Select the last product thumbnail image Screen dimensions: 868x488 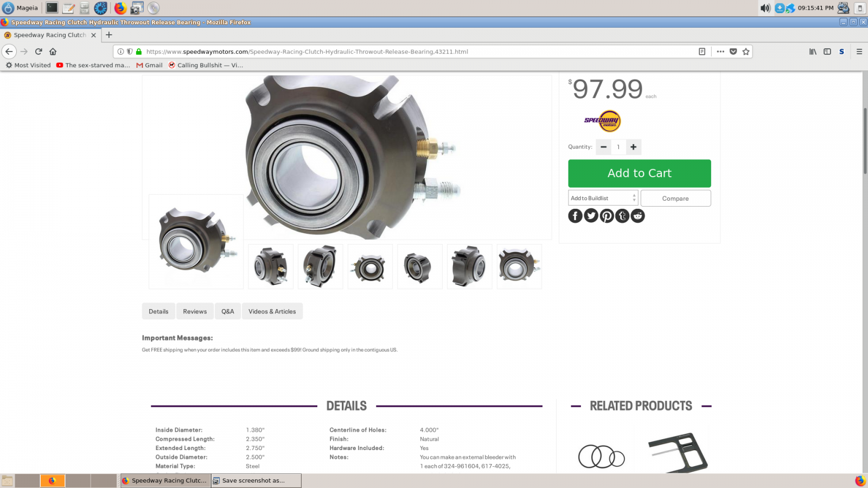point(519,267)
